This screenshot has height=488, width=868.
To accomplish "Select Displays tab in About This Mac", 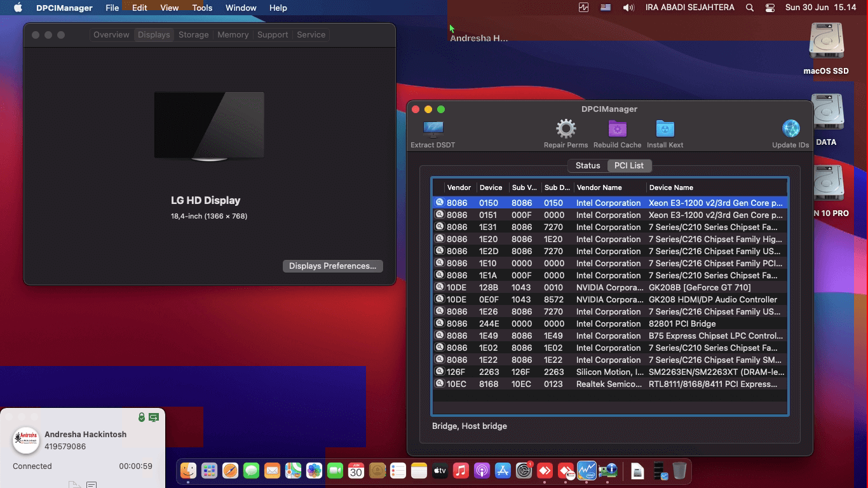I will pyautogui.click(x=154, y=35).
